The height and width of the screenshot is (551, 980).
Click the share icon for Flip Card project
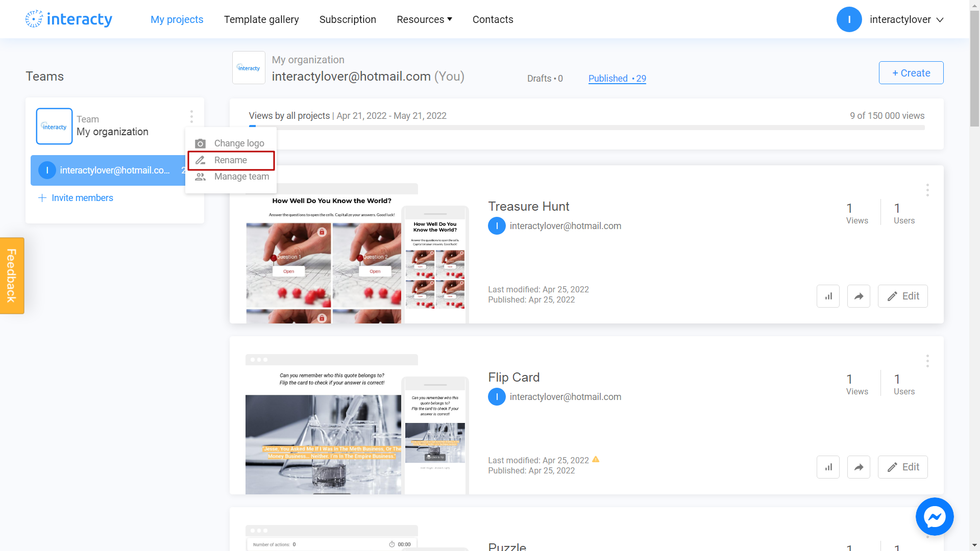tap(859, 467)
